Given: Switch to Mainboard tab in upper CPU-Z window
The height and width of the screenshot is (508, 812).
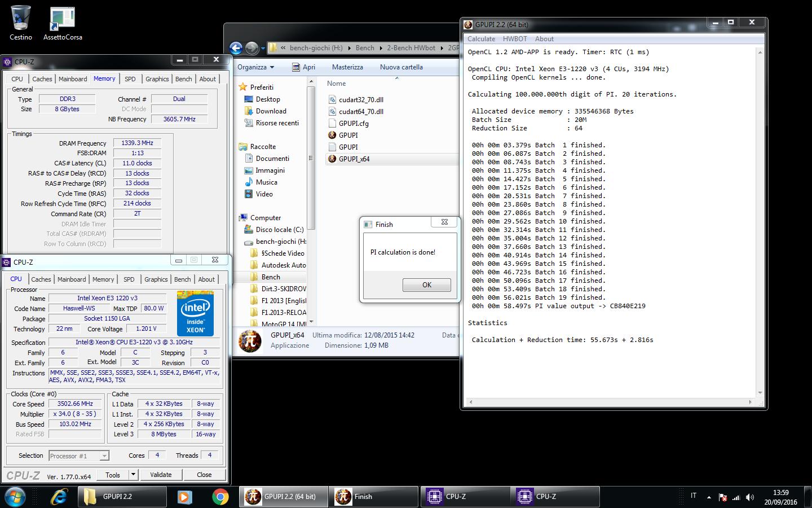Looking at the screenshot, I should tap(73, 79).
